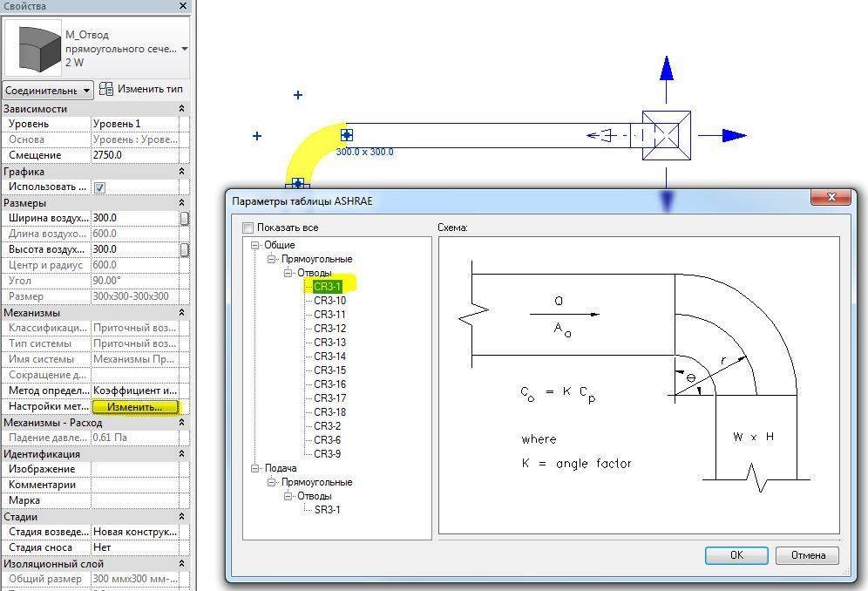Viewport: 868px width, 591px height.
Task: Select CR3-2 fitting table entry
Action: point(327,426)
